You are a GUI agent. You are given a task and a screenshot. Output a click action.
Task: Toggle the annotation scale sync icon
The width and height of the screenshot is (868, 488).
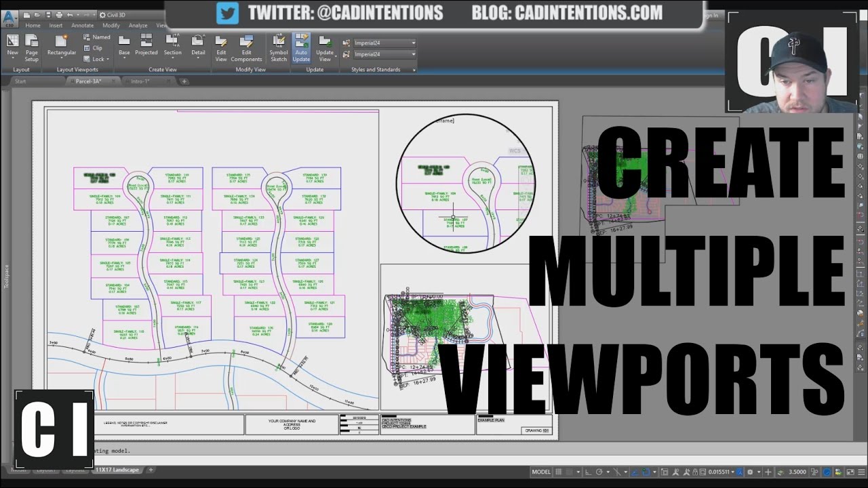pos(739,472)
